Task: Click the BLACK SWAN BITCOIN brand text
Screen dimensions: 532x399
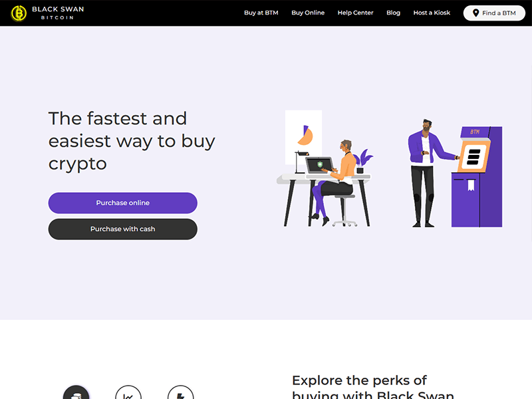Action: tap(56, 13)
